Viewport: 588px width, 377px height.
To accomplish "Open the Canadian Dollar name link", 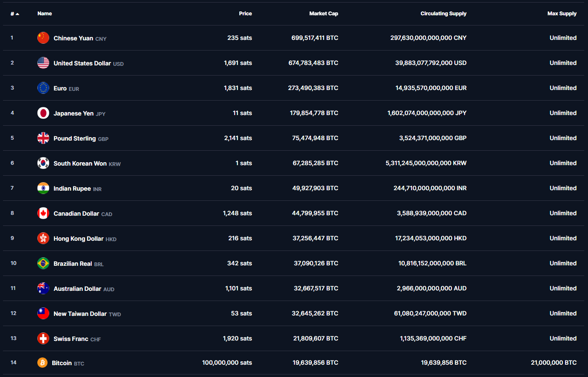I will (76, 214).
